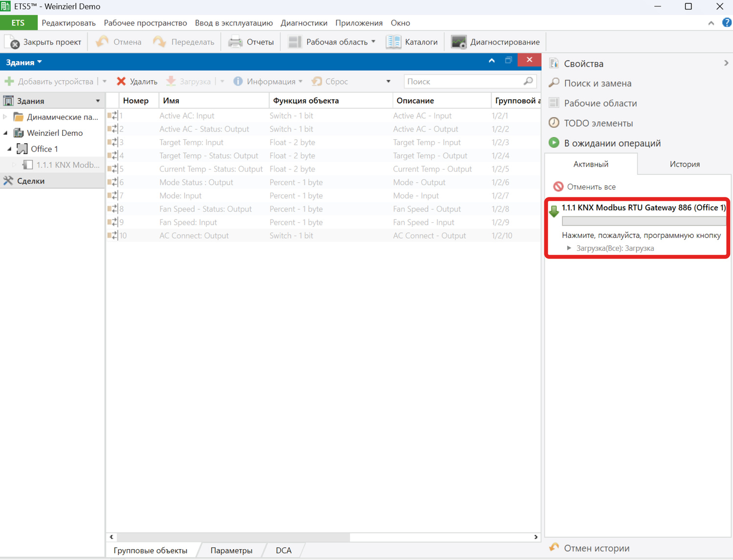Open the TODO elements clock icon
This screenshot has width=733, height=560.
554,123
